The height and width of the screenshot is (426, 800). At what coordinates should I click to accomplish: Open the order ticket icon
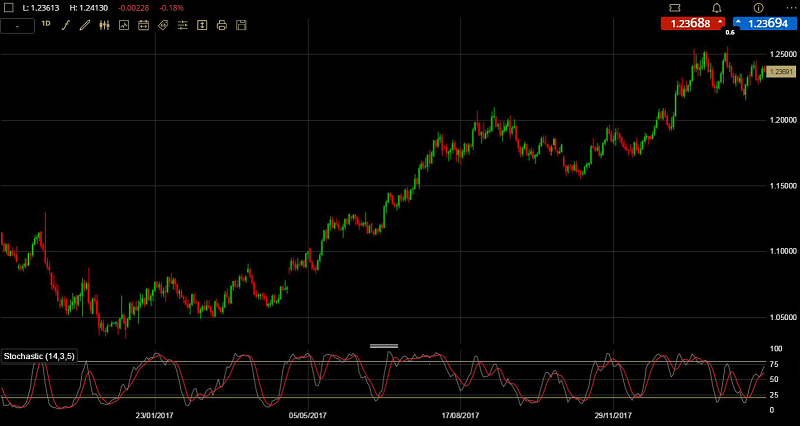coord(674,8)
